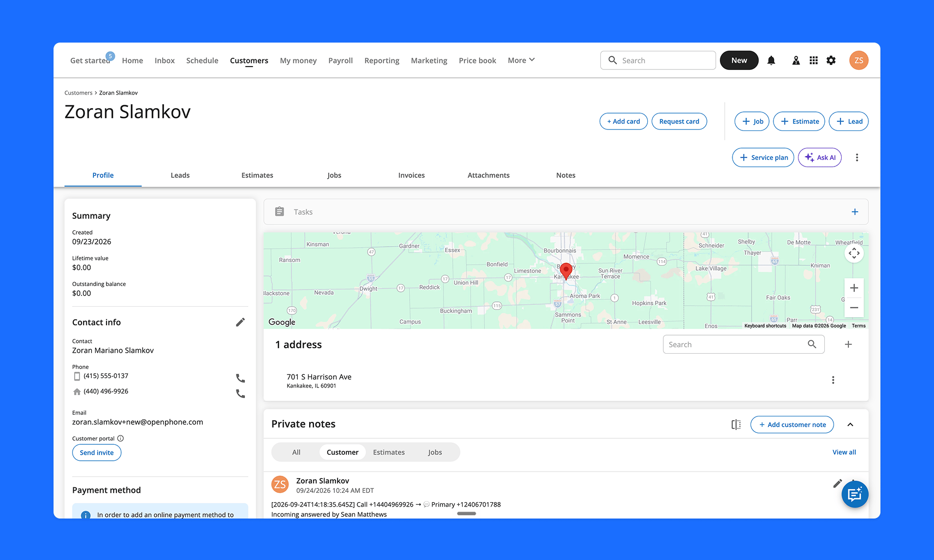Create a new Estimate

point(799,122)
